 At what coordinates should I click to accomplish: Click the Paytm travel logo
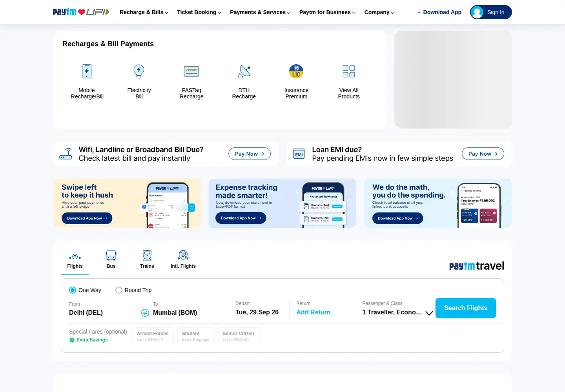point(477,266)
